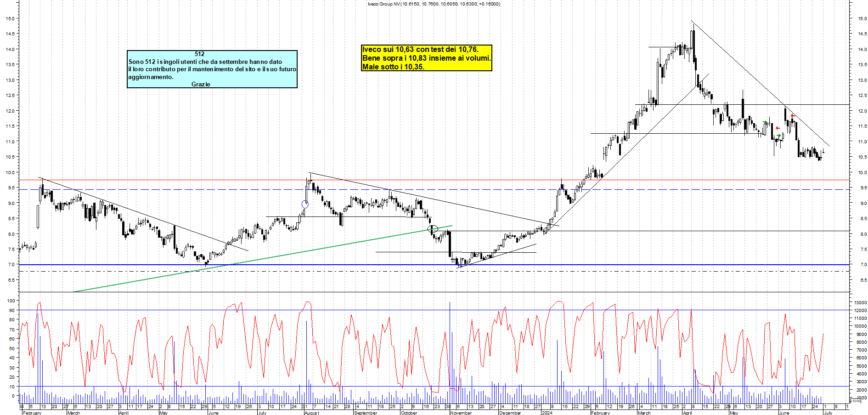Click the 'February' label following 2024
This screenshot has width=868, height=415.
600,413
